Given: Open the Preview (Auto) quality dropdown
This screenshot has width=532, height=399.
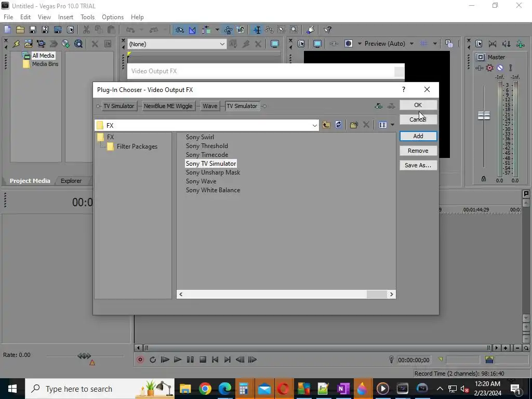Looking at the screenshot, I should tap(411, 44).
